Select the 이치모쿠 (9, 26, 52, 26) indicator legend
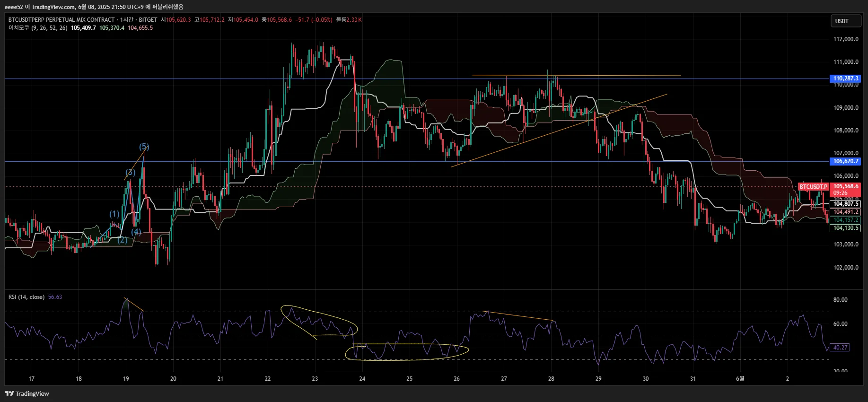The width and height of the screenshot is (868, 402). point(38,28)
